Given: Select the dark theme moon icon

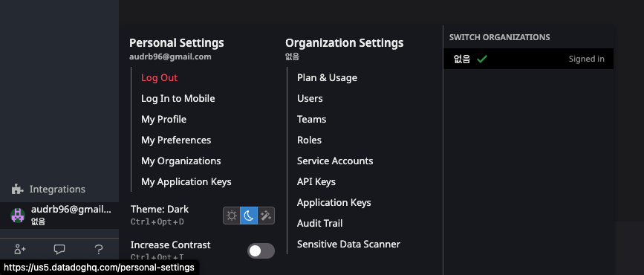Looking at the screenshot, I should coord(249,216).
